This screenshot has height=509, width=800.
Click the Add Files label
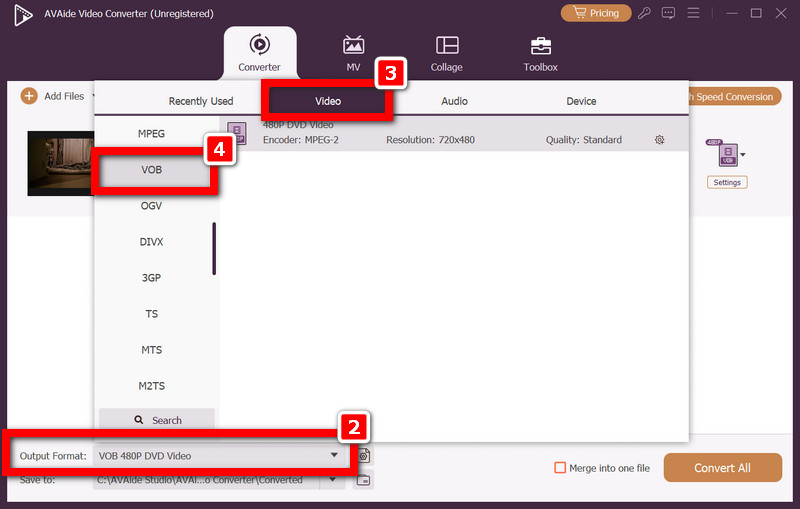[x=64, y=96]
